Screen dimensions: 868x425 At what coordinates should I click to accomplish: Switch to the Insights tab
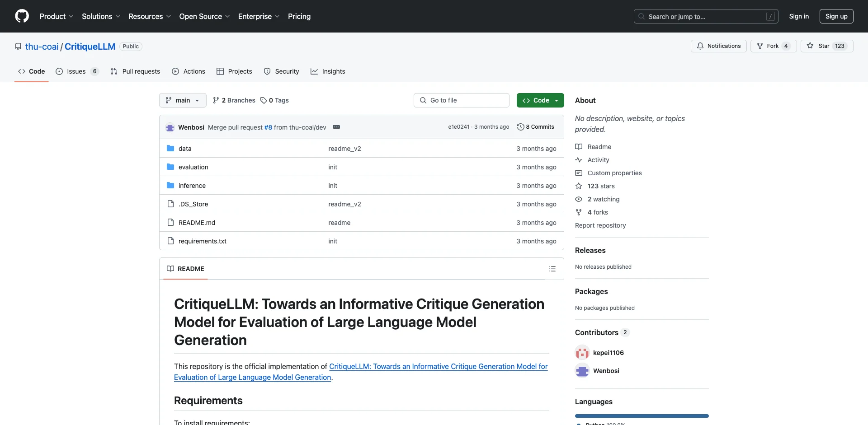coord(328,71)
